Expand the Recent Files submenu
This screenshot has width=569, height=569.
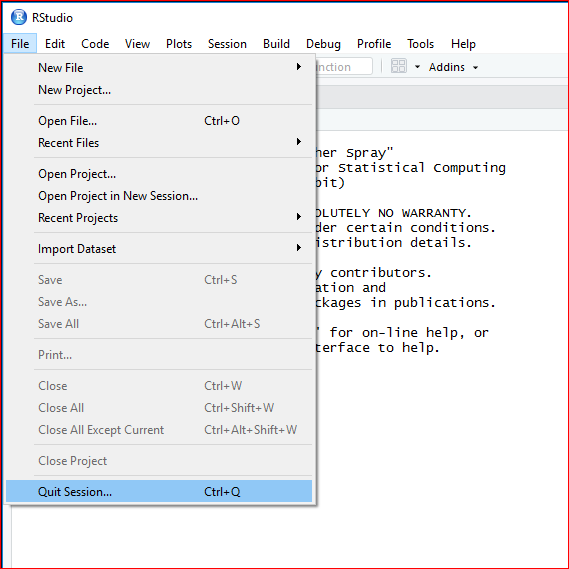click(x=159, y=143)
